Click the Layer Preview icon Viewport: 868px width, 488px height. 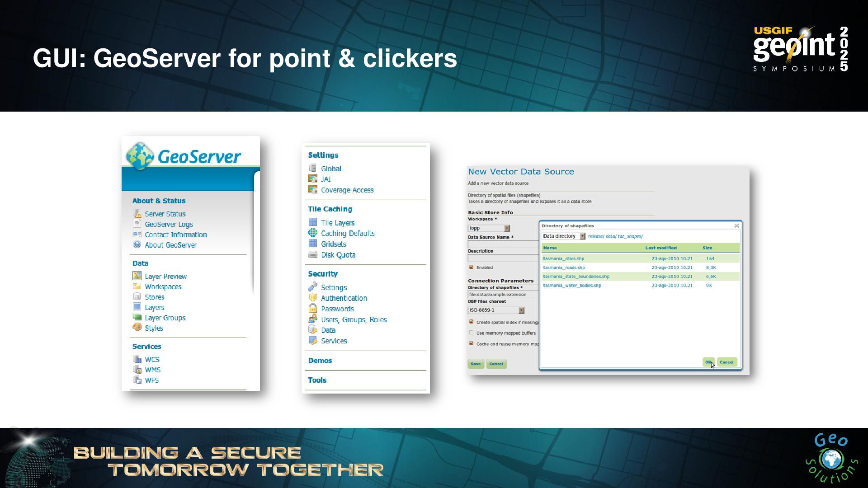click(137, 276)
